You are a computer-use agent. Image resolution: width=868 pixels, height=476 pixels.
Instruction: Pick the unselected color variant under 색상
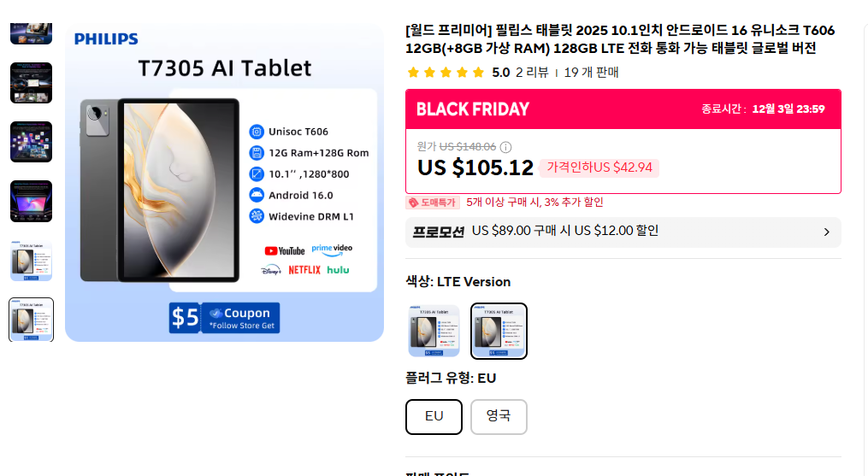click(434, 332)
